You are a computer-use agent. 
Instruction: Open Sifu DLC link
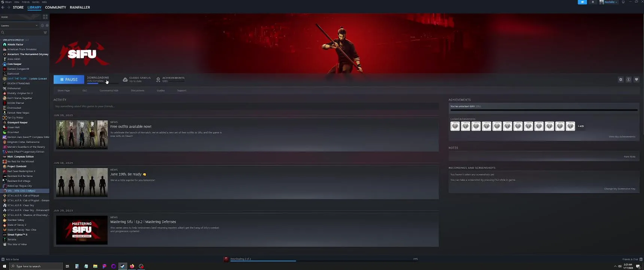[x=85, y=90]
